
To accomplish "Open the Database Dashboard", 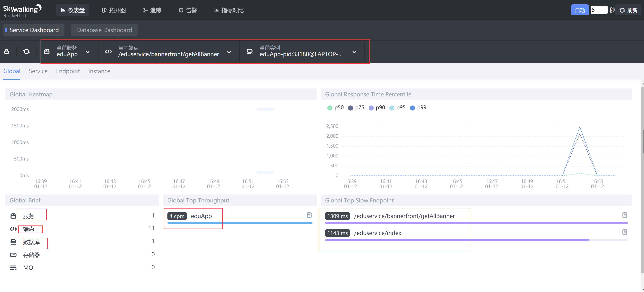I will (x=104, y=30).
